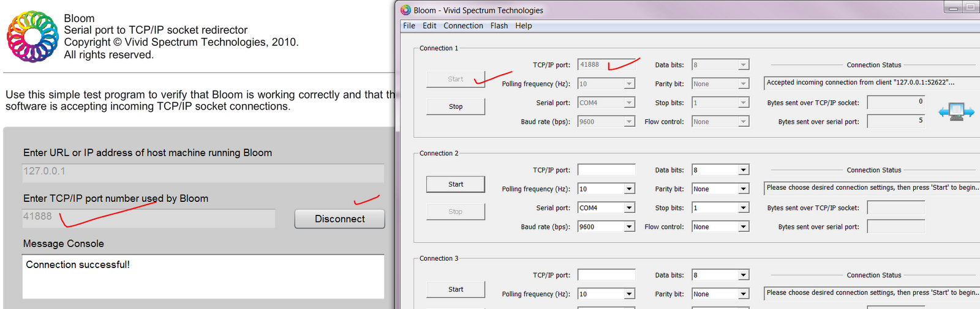Click Connection 1 status message about accepted client
This screenshot has width=980, height=309.
coord(872,83)
